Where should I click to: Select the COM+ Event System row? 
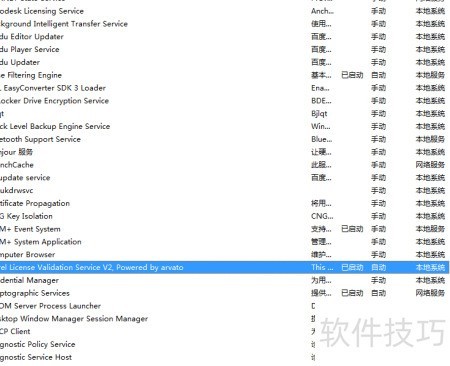[x=225, y=229]
